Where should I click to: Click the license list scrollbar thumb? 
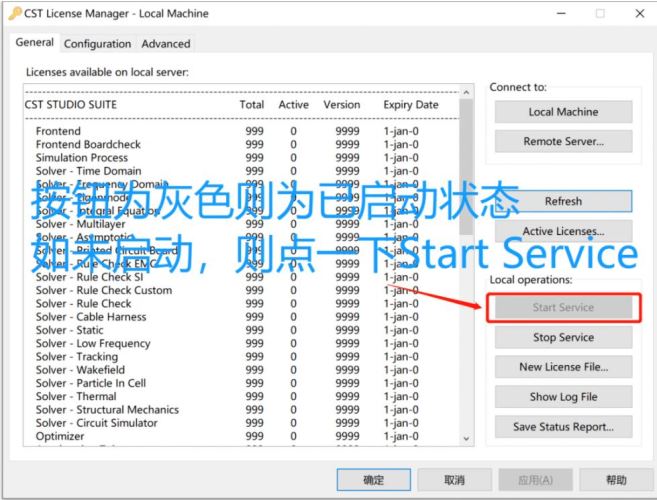point(466,167)
